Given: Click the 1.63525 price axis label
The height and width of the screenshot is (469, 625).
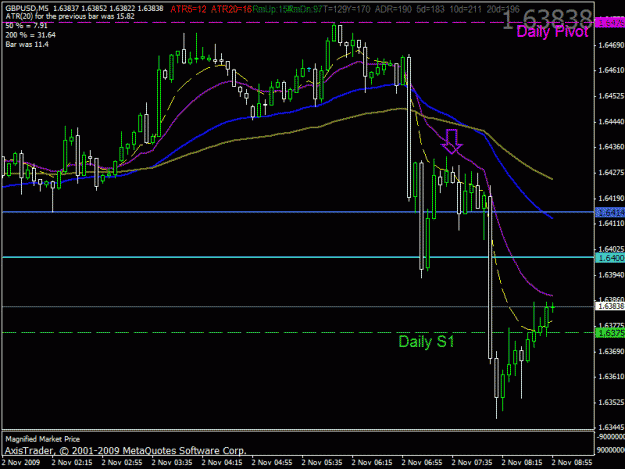Looking at the screenshot, I should pos(611,402).
